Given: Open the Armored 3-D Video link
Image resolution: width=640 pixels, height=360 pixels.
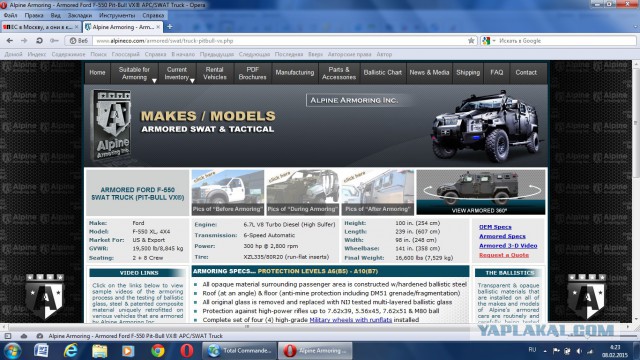Looking at the screenshot, I should (x=508, y=246).
